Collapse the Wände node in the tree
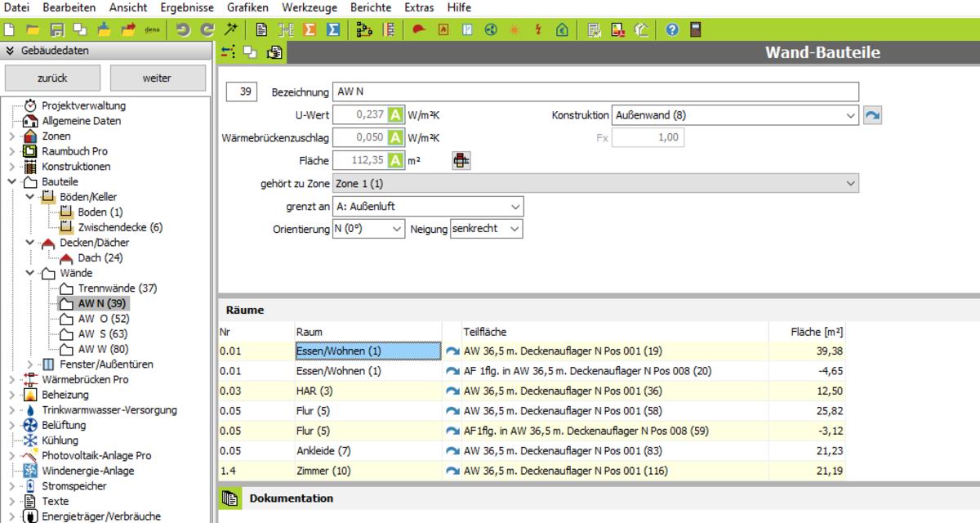Viewport: 980px width, 523px height. pyautogui.click(x=30, y=273)
